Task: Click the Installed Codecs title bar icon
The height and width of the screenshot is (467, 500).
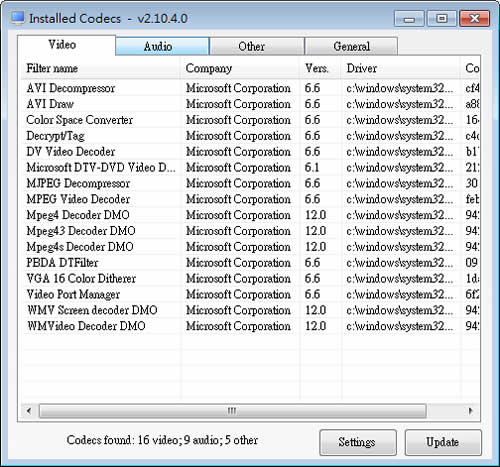Action: coord(18,18)
